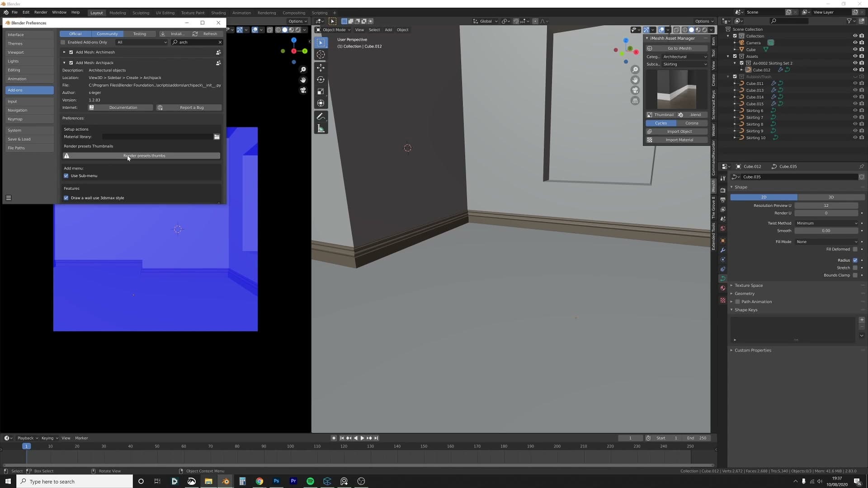Open Archipack Documentation
868x488 pixels.
(x=120, y=108)
